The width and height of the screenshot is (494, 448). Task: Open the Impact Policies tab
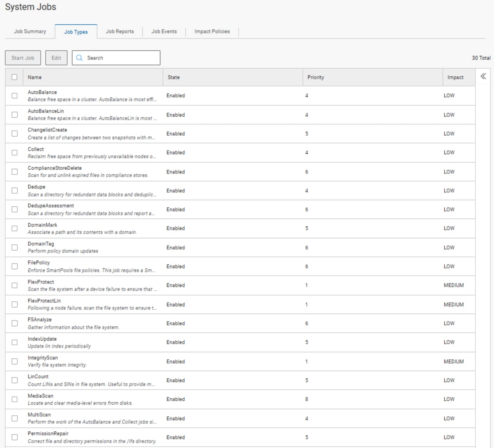tap(212, 31)
